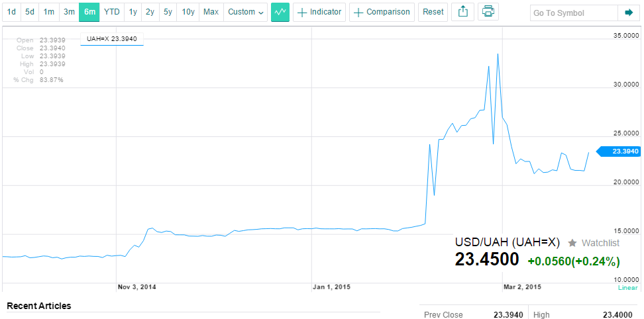Reset the chart settings
Viewport: 644px width, 319px height.
[433, 12]
